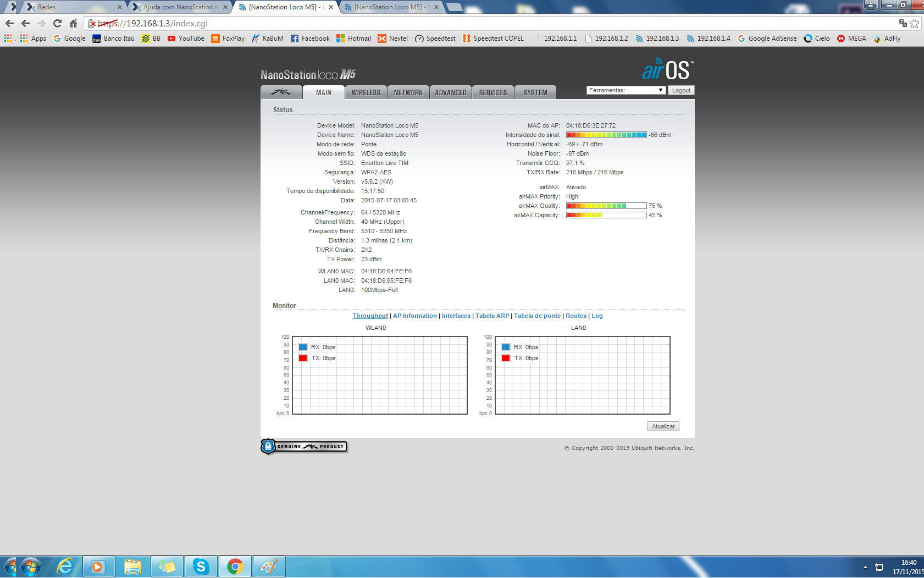This screenshot has width=924, height=578.
Task: Open Windows Explorer folder on taskbar
Action: click(132, 566)
